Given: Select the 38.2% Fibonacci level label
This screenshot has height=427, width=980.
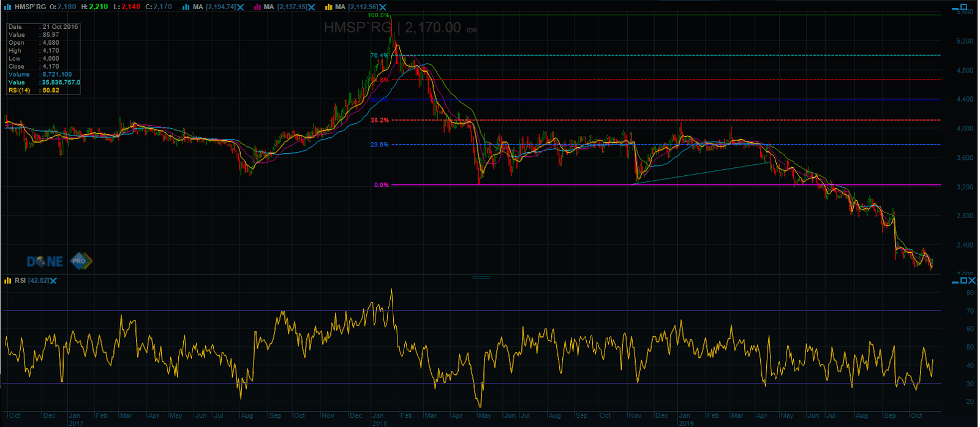Looking at the screenshot, I should [x=380, y=120].
